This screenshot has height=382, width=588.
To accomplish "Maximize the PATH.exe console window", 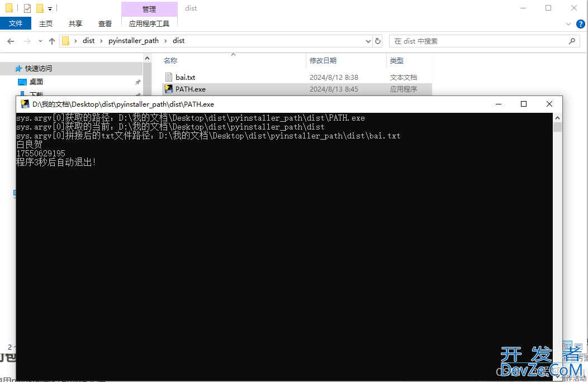I will (x=524, y=104).
